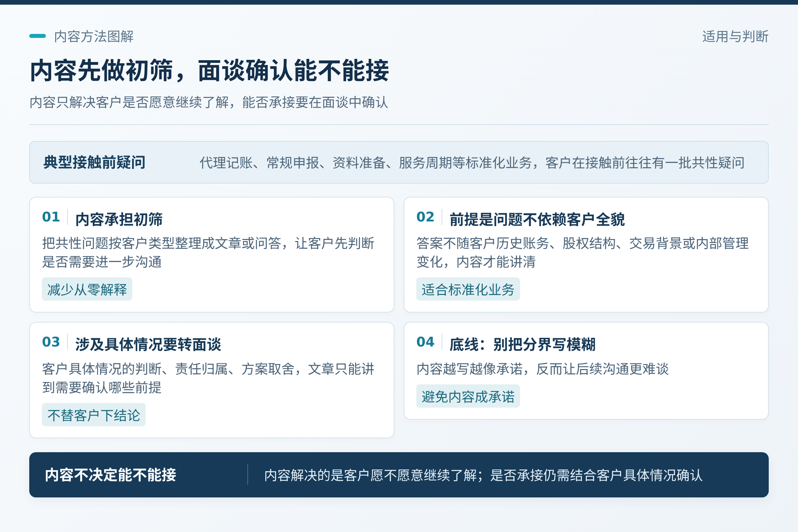Click the footer heading 内容不决定能不能接

(111, 475)
